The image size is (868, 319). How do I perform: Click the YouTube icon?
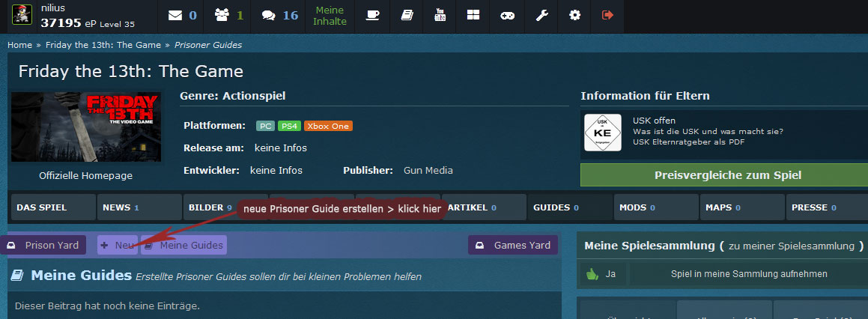click(x=440, y=16)
